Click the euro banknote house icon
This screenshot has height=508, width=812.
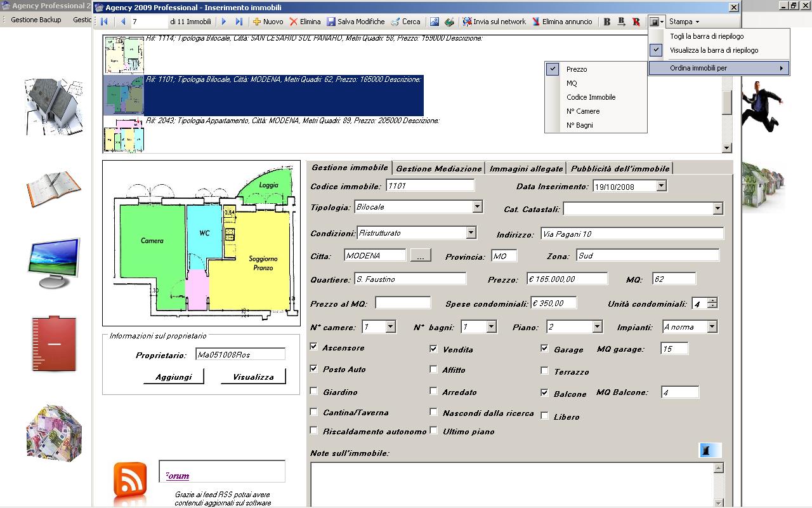[x=54, y=434]
